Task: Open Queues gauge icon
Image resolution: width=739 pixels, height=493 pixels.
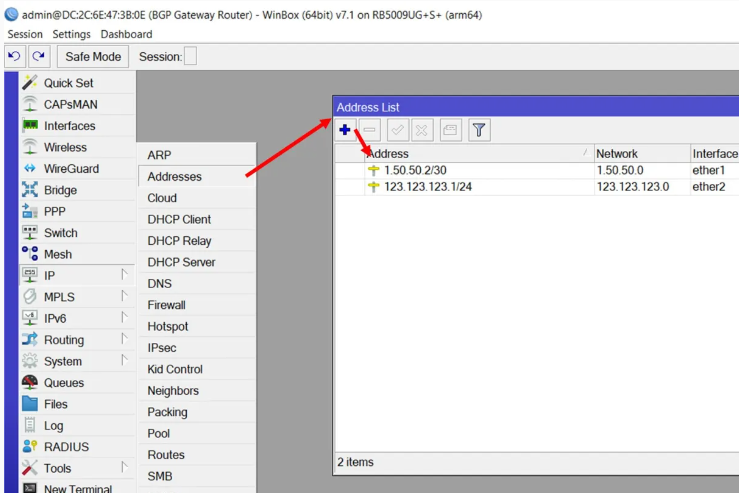Action: point(30,382)
